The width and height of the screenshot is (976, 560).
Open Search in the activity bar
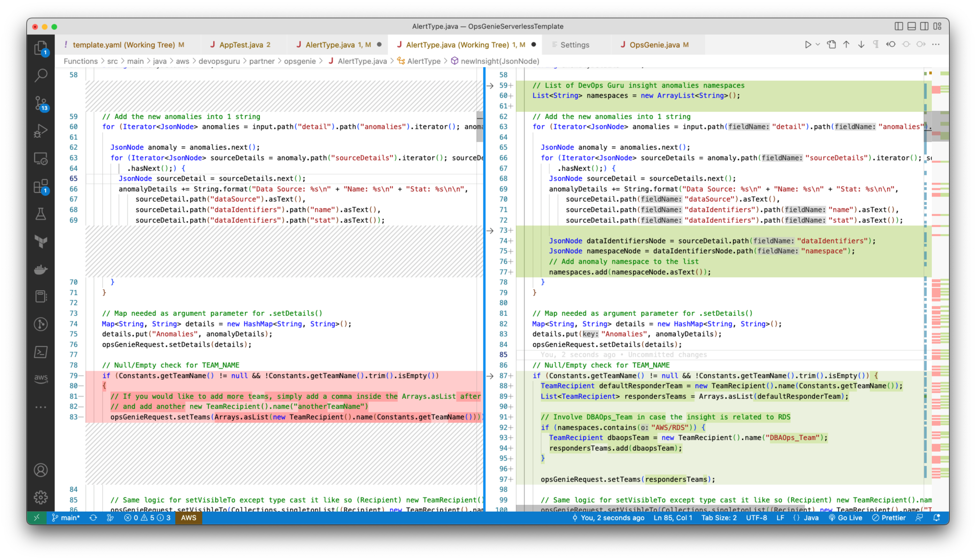41,76
